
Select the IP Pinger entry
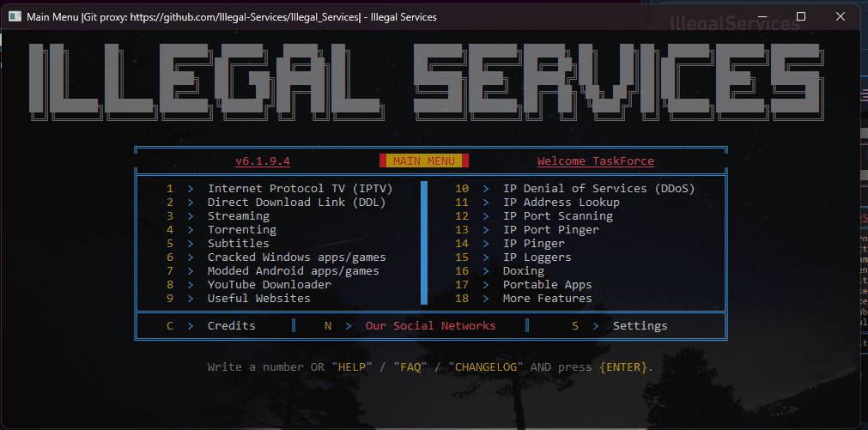tap(534, 244)
